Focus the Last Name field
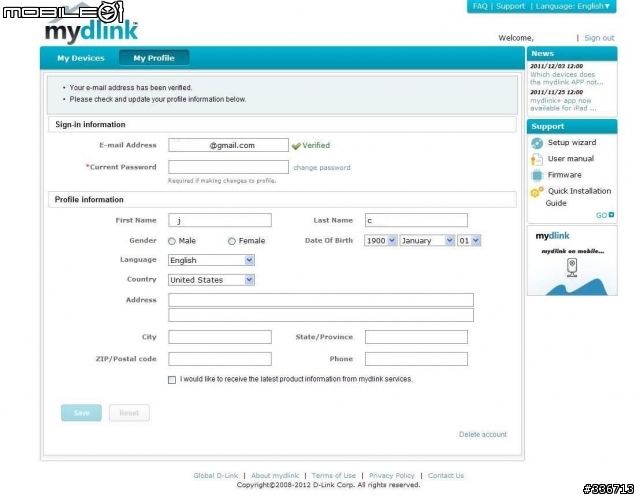 [416, 220]
